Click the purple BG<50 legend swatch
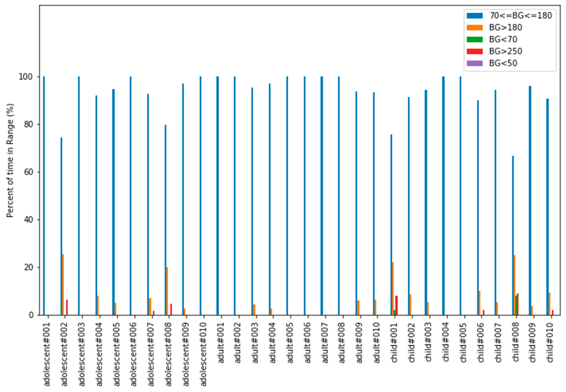 (475, 63)
